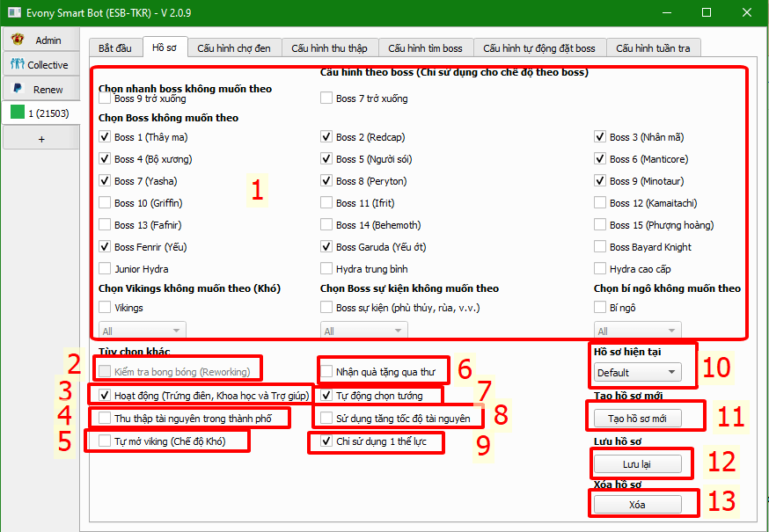Open the Collective people icon
This screenshot has width=769, height=532.
click(17, 65)
